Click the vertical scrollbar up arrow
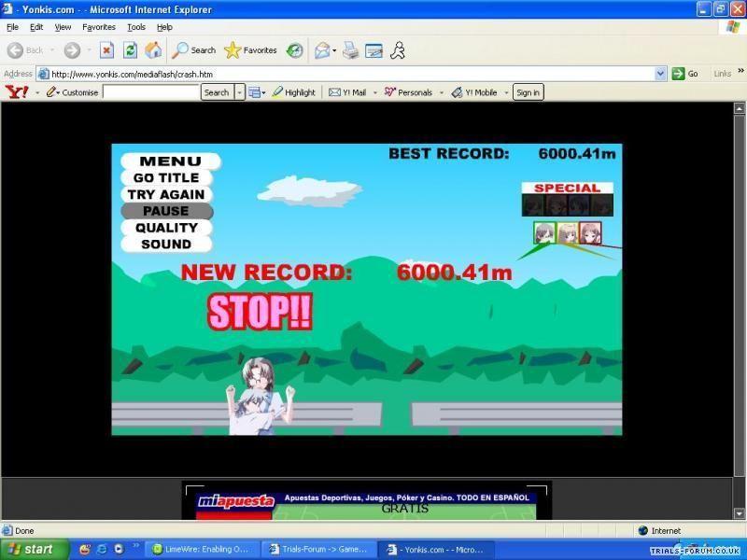 (740, 108)
